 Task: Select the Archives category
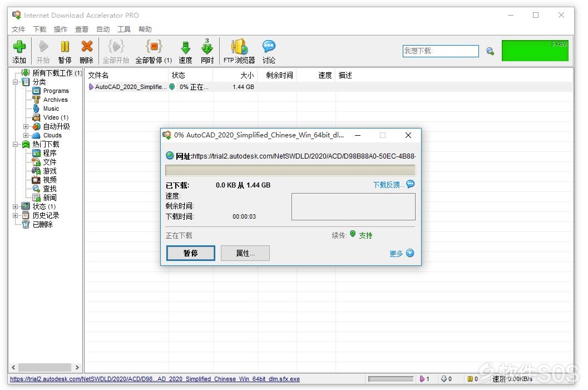click(56, 100)
